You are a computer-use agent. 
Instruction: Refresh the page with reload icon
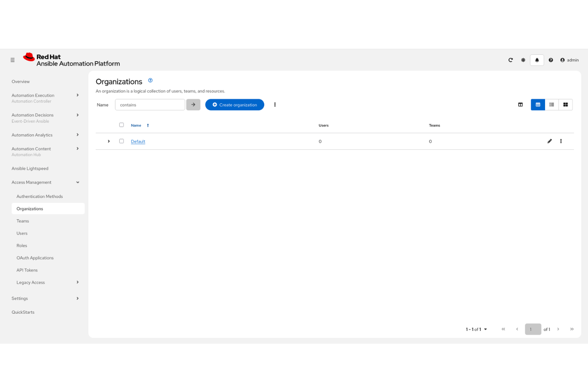511,60
